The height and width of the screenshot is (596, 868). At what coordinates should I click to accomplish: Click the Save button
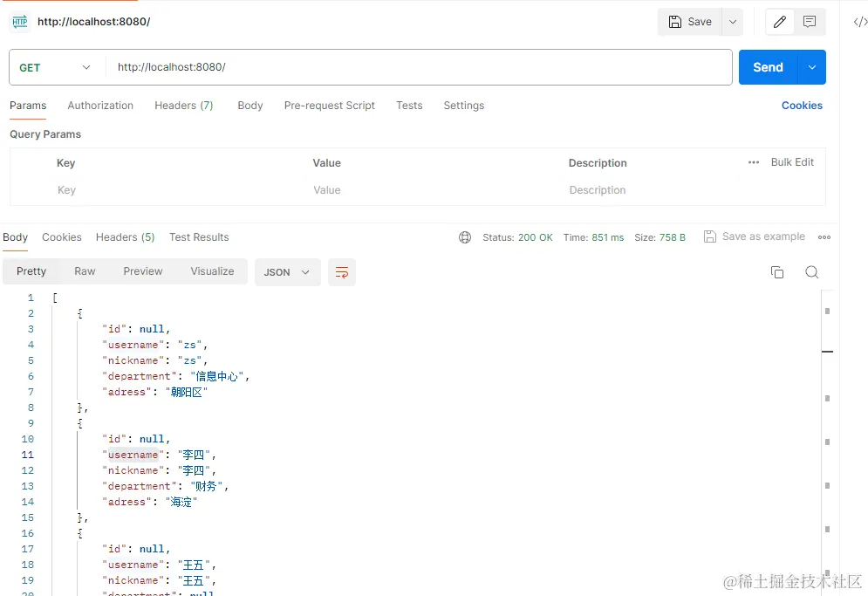[690, 22]
